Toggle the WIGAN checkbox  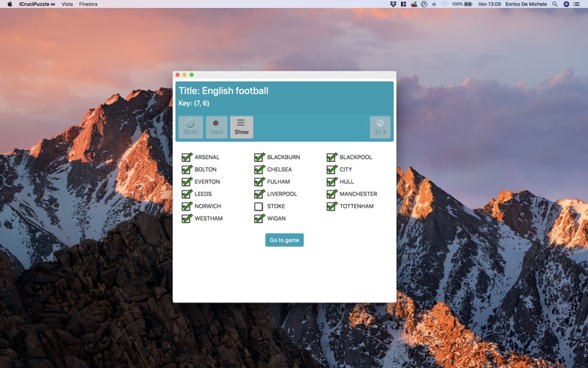pos(259,219)
